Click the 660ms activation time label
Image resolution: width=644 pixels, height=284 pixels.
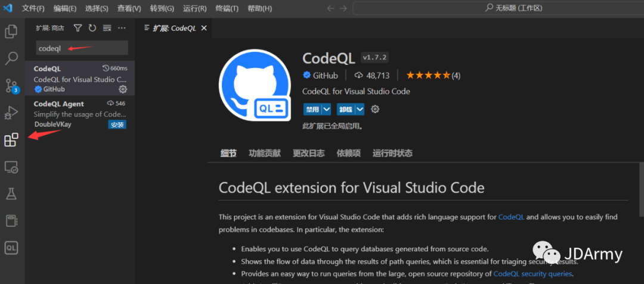(x=114, y=68)
